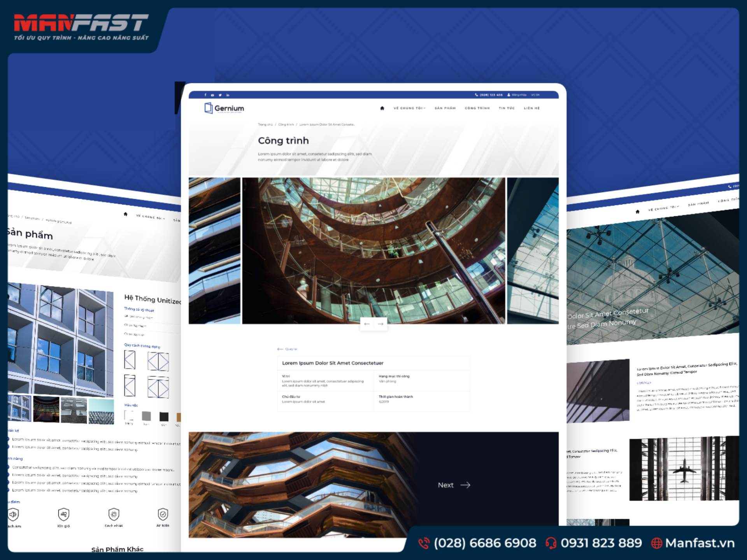Click the home icon in navigation
Screen dimensions: 747x560
[382, 108]
